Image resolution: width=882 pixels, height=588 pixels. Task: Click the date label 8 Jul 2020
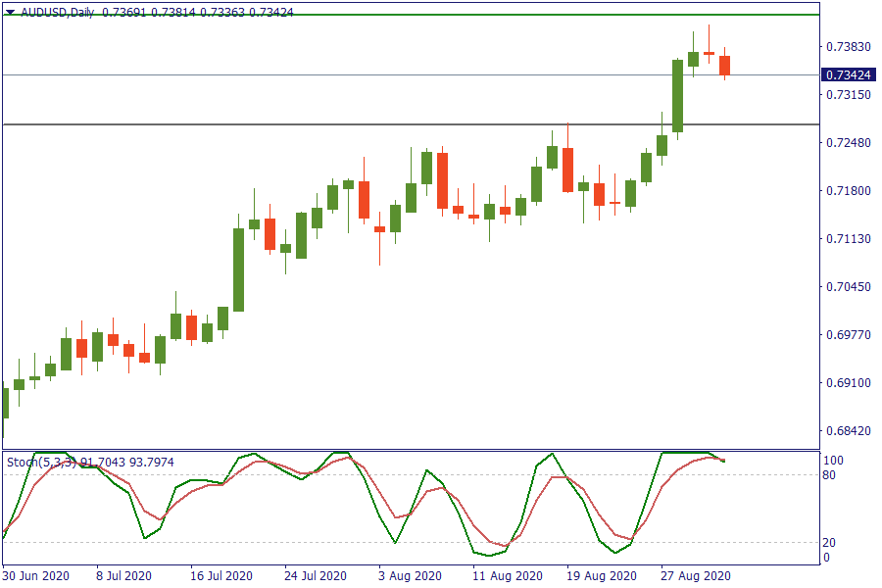coord(123,576)
